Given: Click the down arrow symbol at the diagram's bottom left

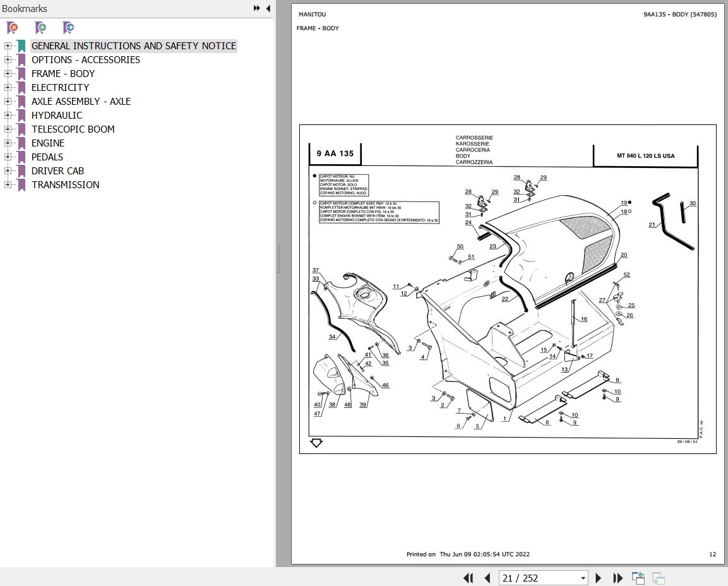Looking at the screenshot, I should pyautogui.click(x=316, y=443).
